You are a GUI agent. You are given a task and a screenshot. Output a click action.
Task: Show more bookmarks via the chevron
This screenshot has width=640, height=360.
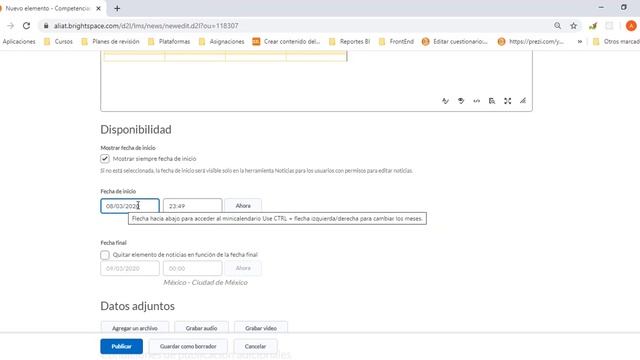click(580, 42)
